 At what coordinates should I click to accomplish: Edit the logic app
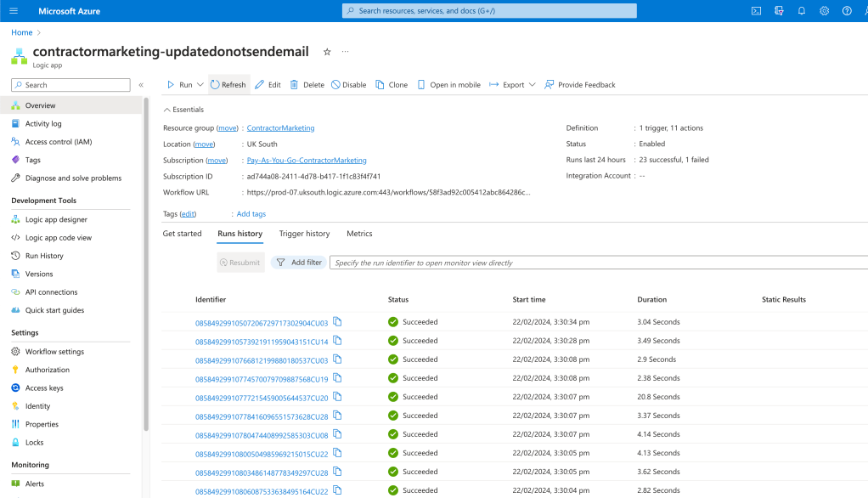(268, 85)
